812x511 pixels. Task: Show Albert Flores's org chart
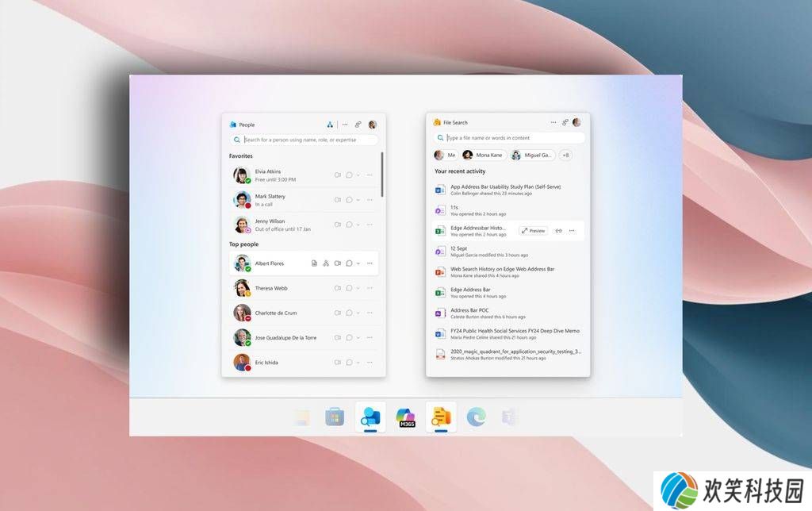[x=326, y=263]
